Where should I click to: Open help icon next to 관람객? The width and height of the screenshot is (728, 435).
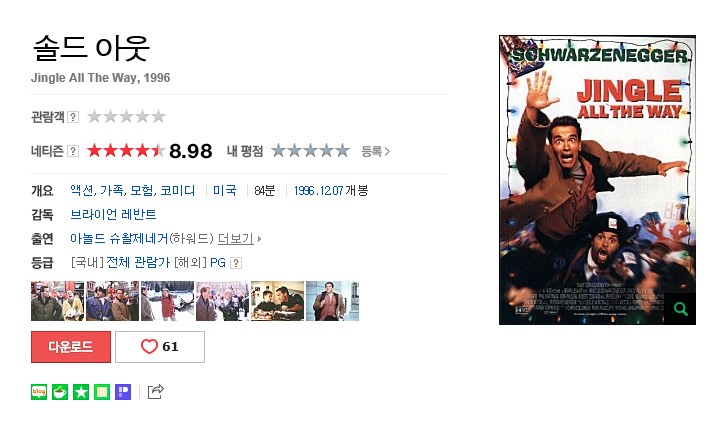click(x=73, y=117)
